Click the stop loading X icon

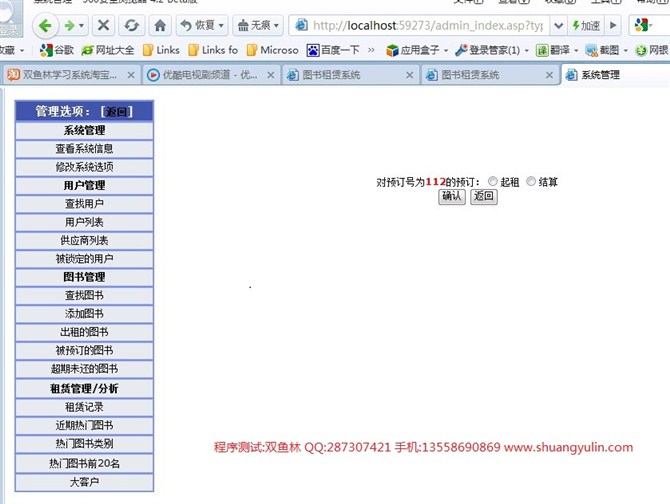(x=103, y=25)
